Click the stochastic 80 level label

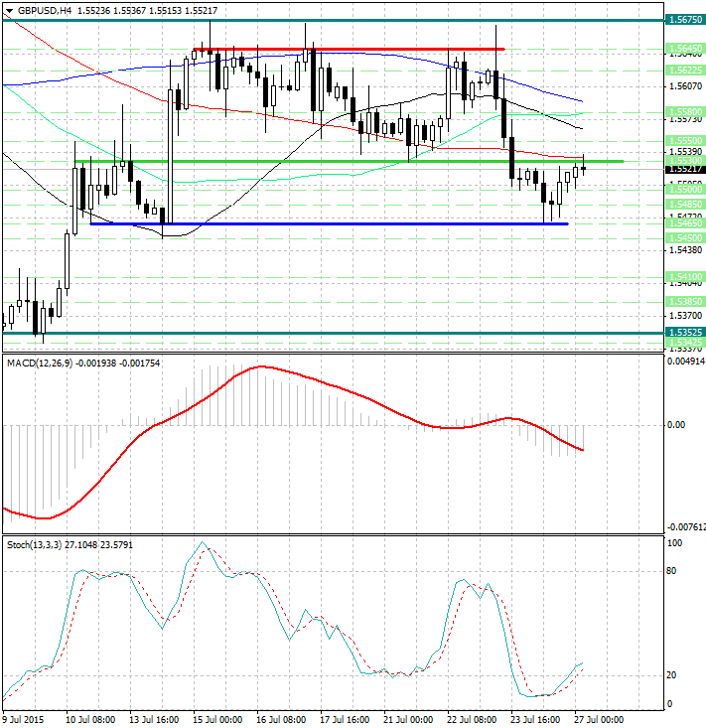click(x=673, y=571)
